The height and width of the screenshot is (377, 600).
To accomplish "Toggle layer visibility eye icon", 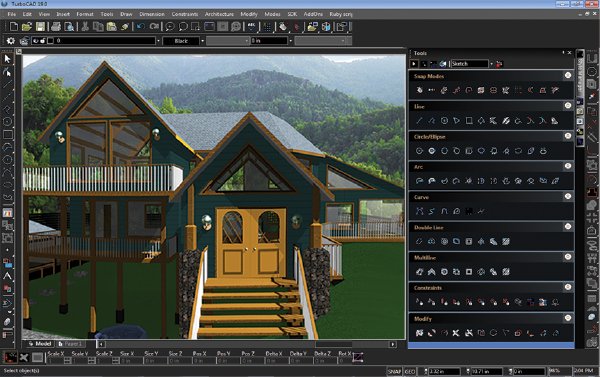I will (36, 41).
